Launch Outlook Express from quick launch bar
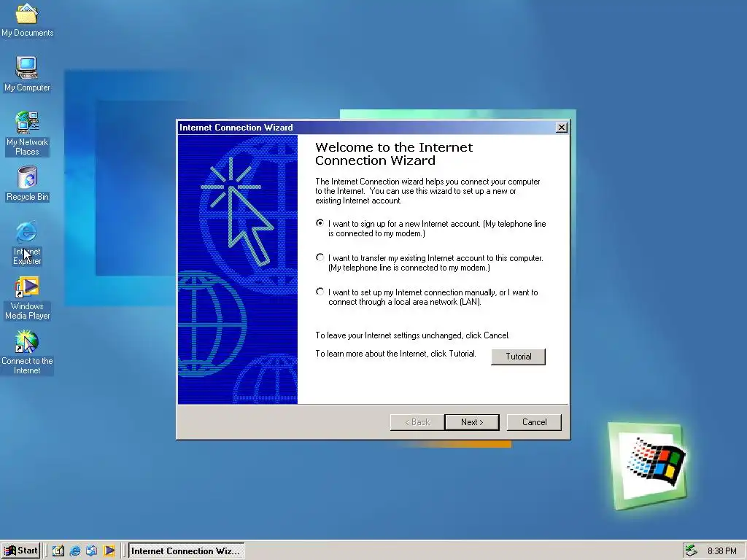 91,551
